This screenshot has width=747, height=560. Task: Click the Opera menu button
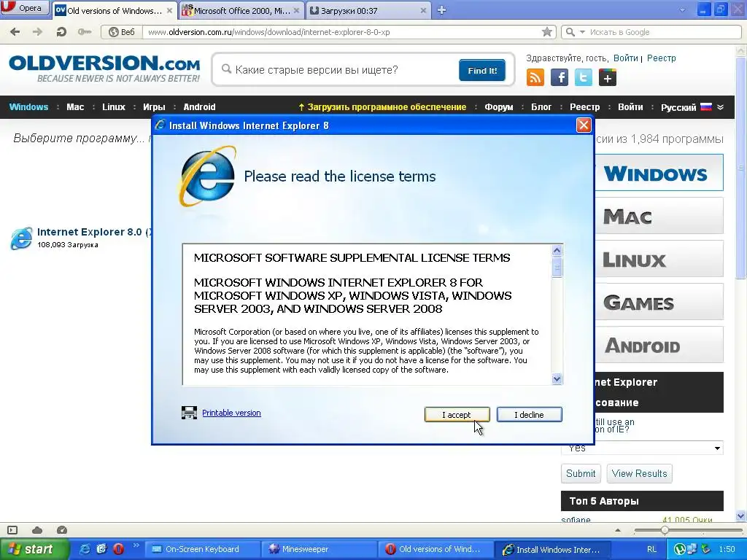coord(25,8)
